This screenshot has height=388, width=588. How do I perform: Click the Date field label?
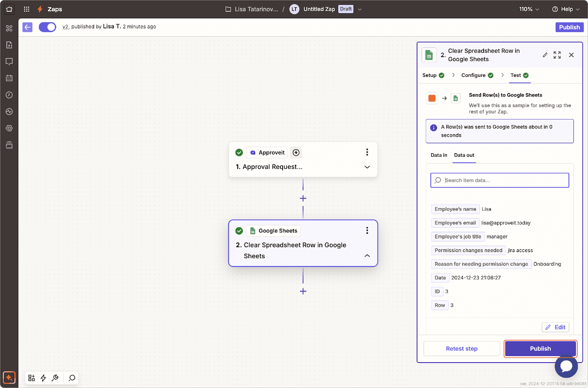tap(440, 278)
